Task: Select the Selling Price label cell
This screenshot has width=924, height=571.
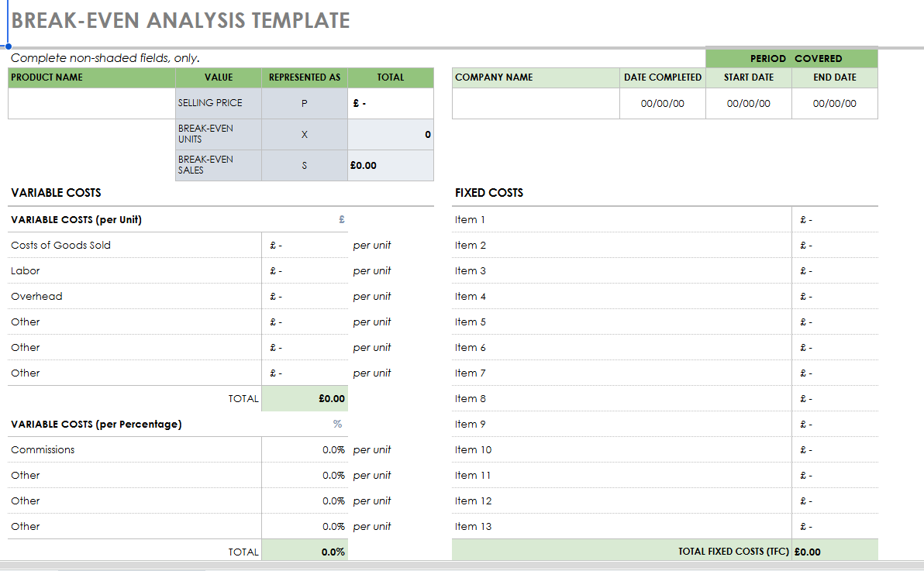Action: click(x=219, y=104)
